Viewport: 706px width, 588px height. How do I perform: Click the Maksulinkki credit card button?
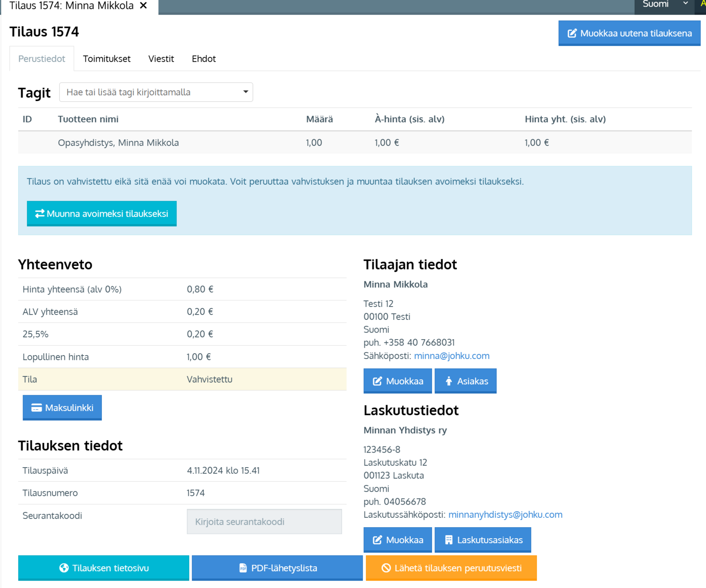(62, 408)
